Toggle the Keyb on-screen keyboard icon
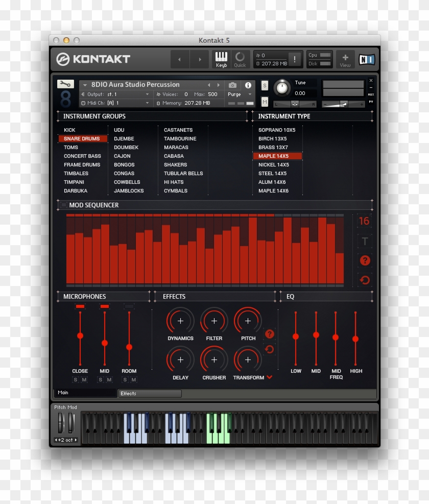The height and width of the screenshot is (504, 429). click(221, 59)
